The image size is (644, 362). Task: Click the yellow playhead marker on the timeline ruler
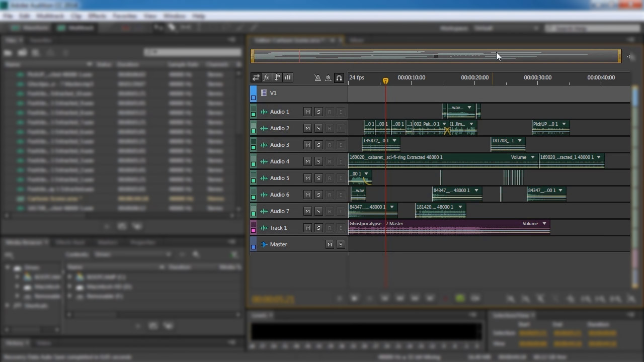point(385,80)
